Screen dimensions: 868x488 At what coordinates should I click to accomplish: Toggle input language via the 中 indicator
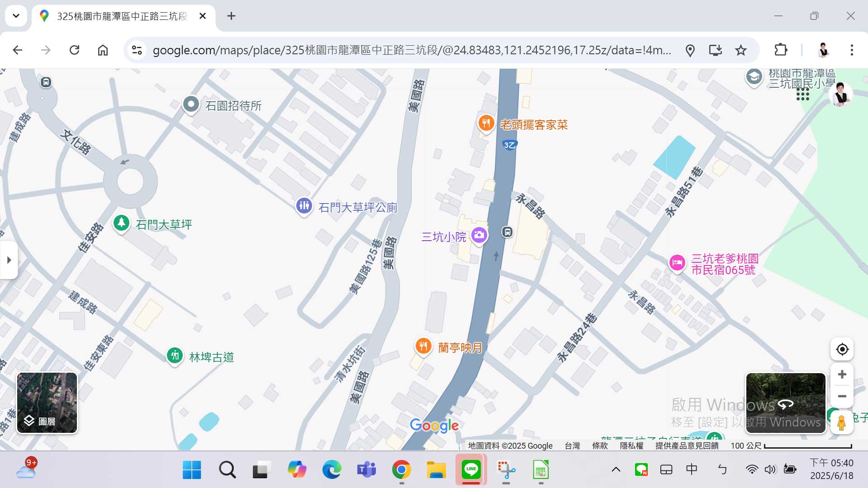691,469
